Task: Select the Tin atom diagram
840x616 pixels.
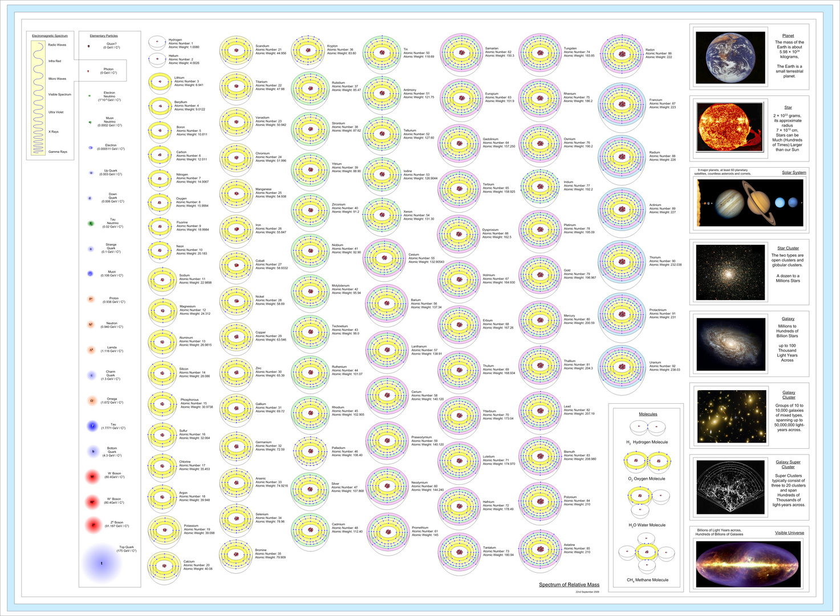Action: tap(382, 54)
